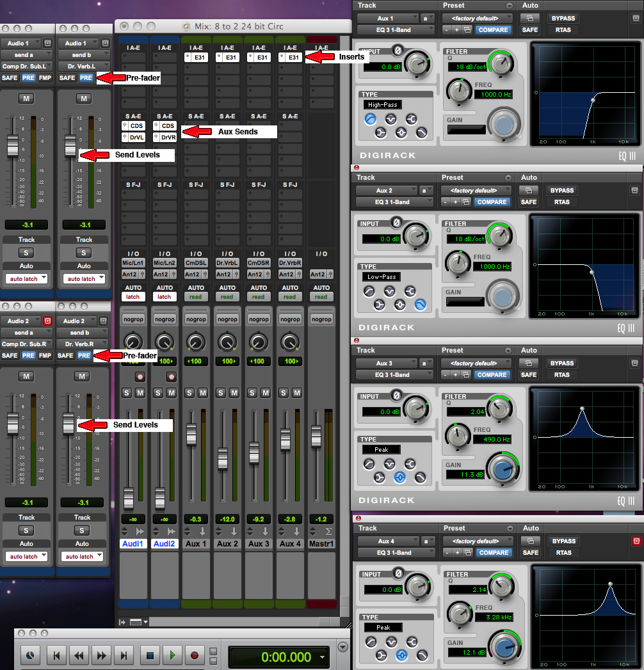Open the Mic/Ln1 input path selector
This screenshot has width=644, height=670.
[133, 262]
